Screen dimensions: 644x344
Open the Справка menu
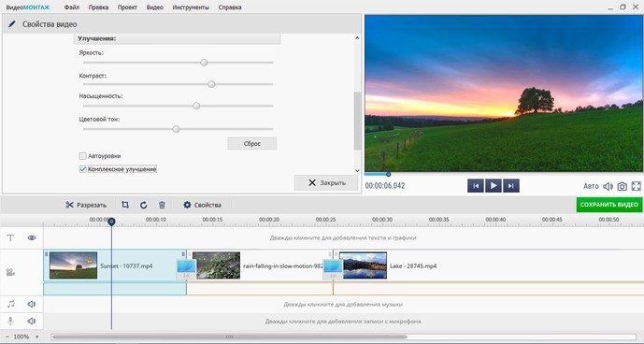pos(230,7)
